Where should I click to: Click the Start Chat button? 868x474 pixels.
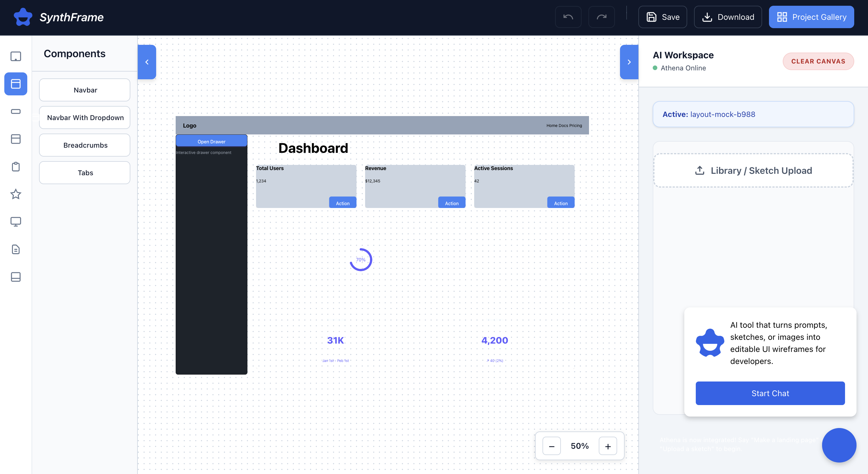pos(770,393)
